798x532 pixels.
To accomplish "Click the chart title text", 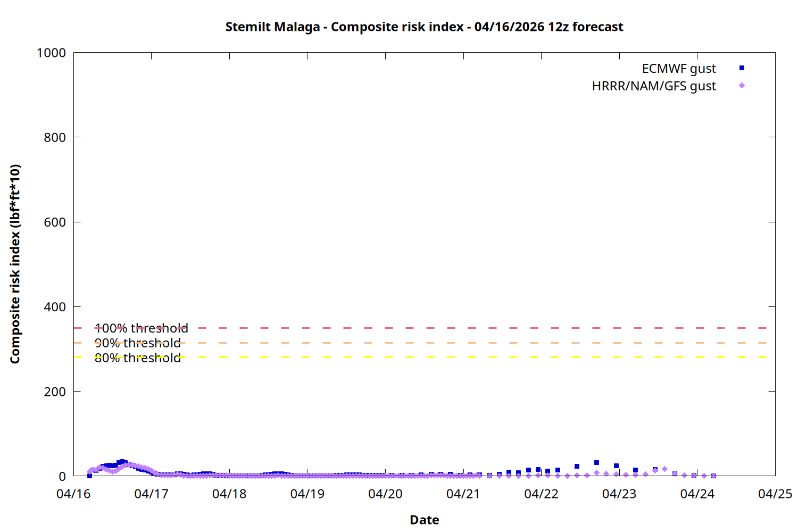I will 424,27.
